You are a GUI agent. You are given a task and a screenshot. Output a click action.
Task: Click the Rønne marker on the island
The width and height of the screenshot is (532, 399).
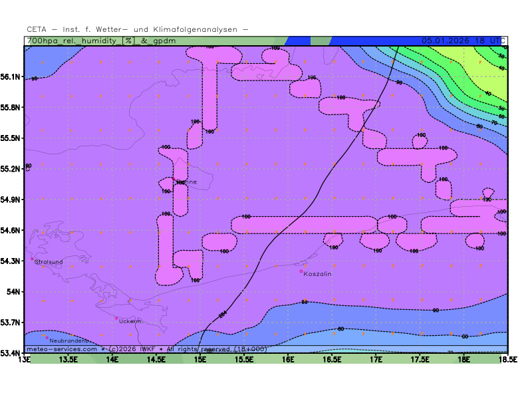tap(175, 179)
